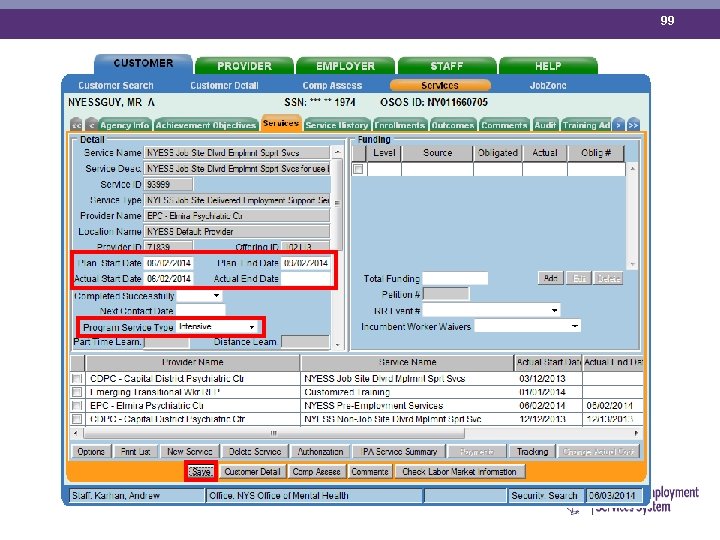Click Check Labor Market Information button
Image resolution: width=720 pixels, height=540 pixels.
coord(459,472)
